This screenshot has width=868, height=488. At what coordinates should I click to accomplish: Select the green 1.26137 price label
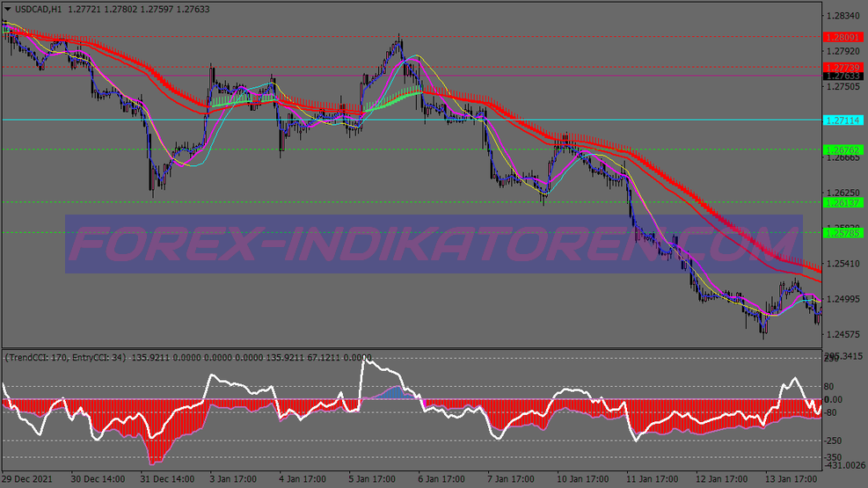(843, 203)
